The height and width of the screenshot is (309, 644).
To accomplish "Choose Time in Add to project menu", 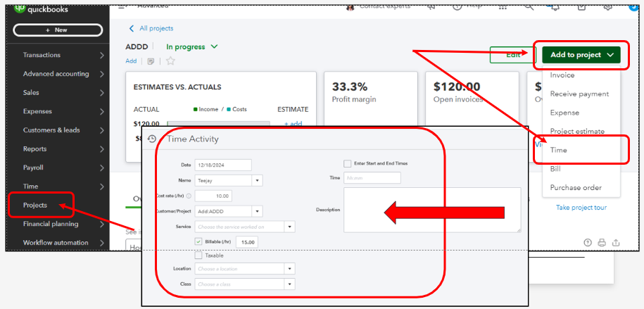I will [x=559, y=150].
